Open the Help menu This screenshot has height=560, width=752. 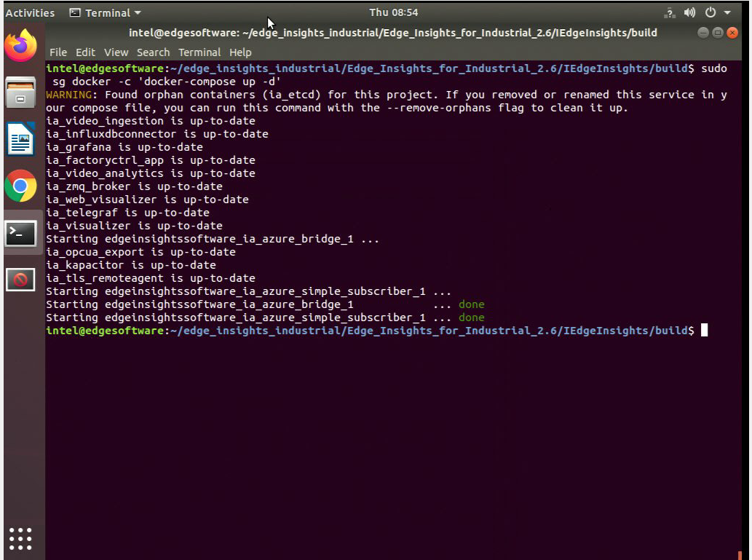240,52
